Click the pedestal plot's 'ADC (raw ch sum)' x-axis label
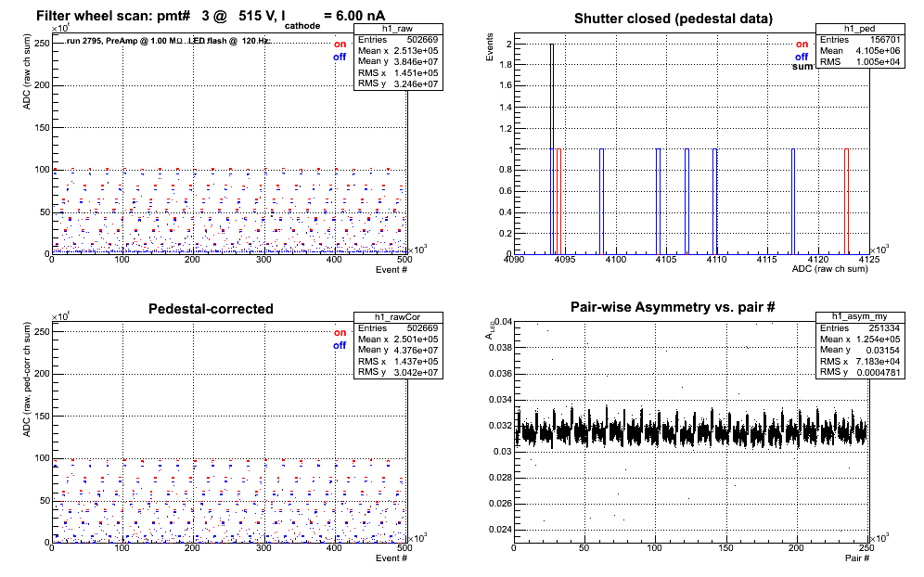924x577 pixels. (829, 269)
